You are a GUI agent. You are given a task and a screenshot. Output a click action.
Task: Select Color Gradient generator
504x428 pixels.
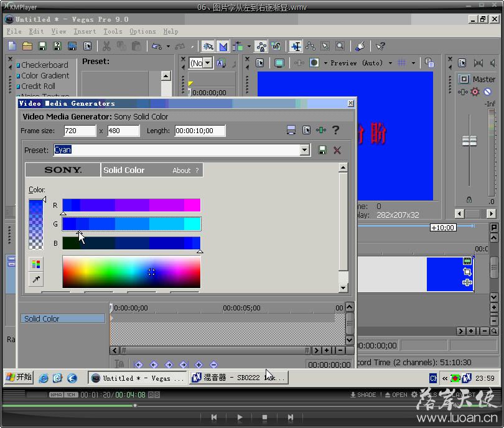45,75
